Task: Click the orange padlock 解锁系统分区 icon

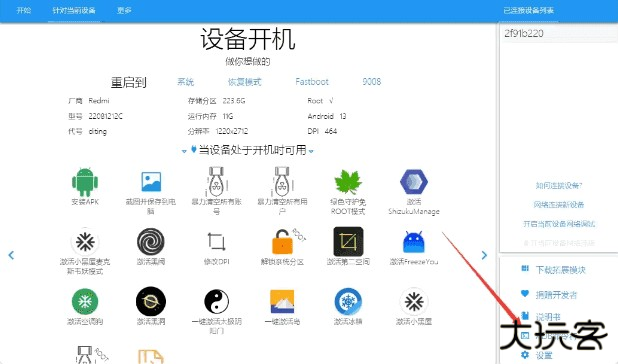Action: pyautogui.click(x=282, y=241)
